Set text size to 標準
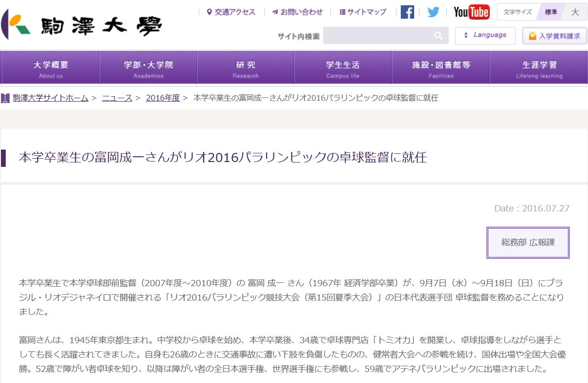 click(551, 12)
